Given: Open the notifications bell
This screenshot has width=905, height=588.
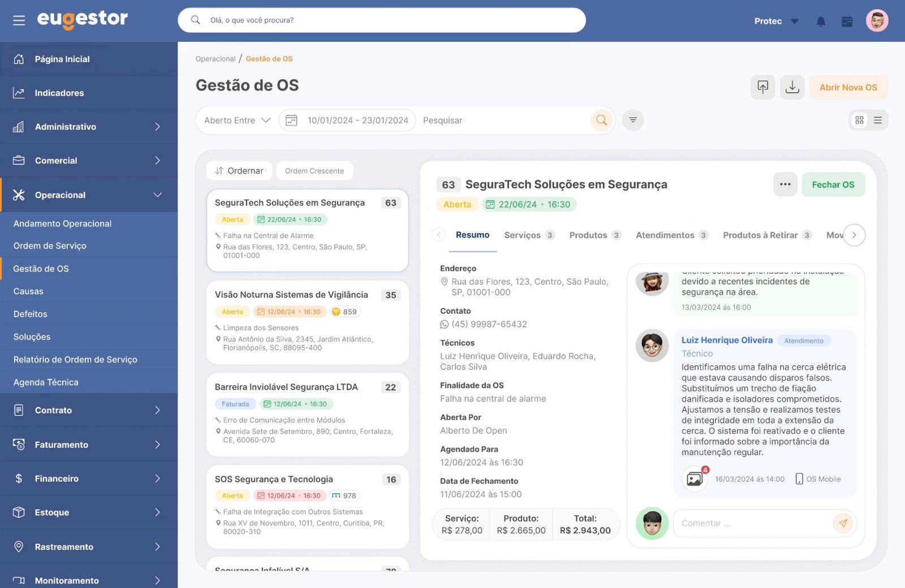Looking at the screenshot, I should pos(821,21).
